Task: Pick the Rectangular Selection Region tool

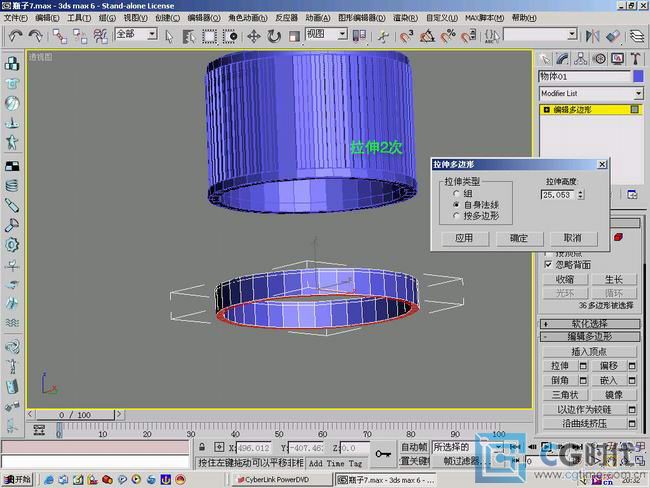Action: [x=209, y=36]
